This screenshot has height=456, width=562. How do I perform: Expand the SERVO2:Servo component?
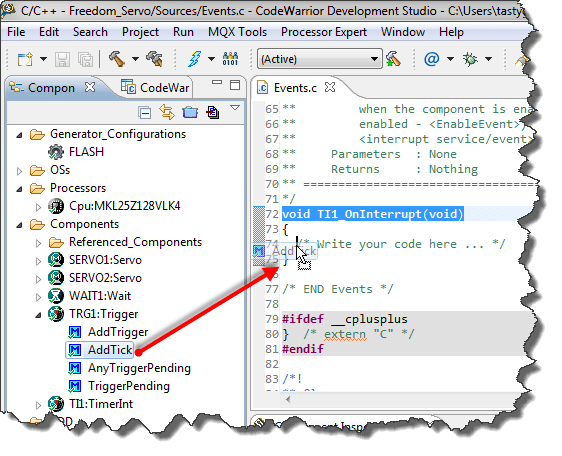point(38,279)
